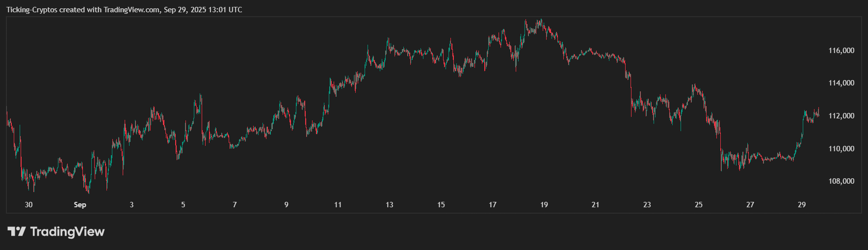Select the 108,000 price level label
The image size is (868, 250).
pyautogui.click(x=841, y=181)
